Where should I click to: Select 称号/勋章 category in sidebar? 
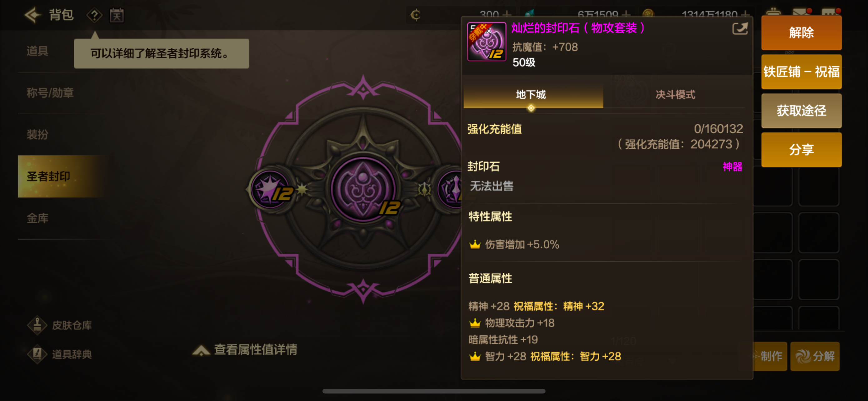[50, 93]
